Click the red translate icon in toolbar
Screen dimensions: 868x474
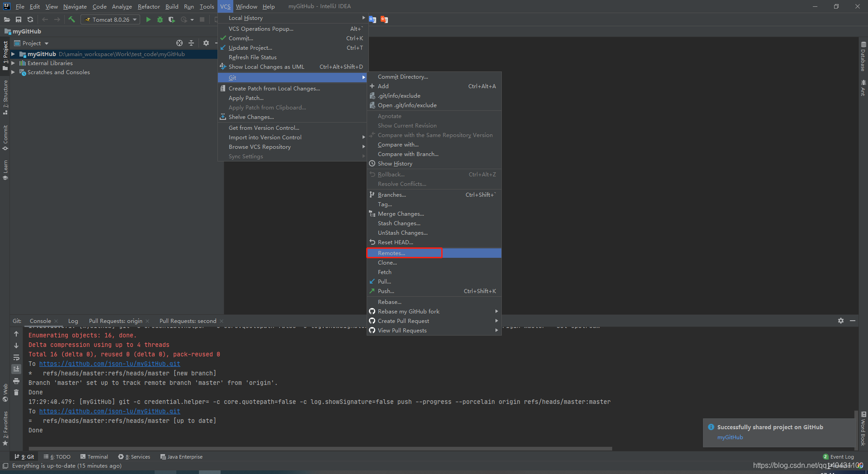coord(384,19)
